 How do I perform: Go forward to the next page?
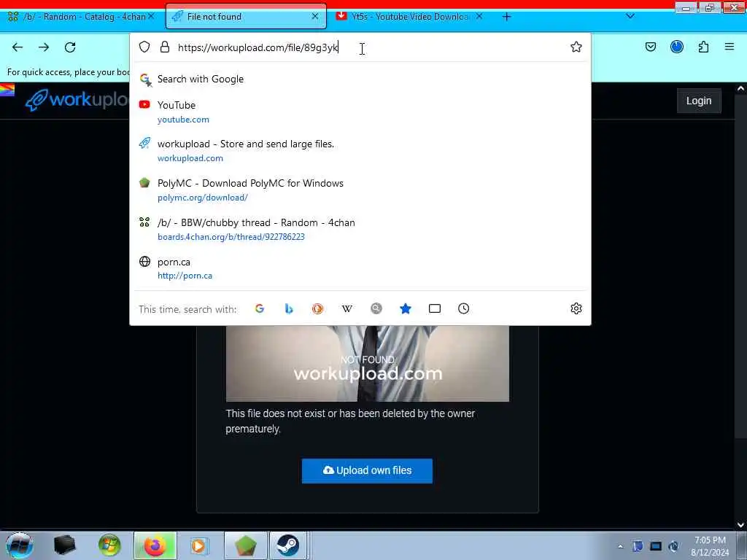pos(44,47)
